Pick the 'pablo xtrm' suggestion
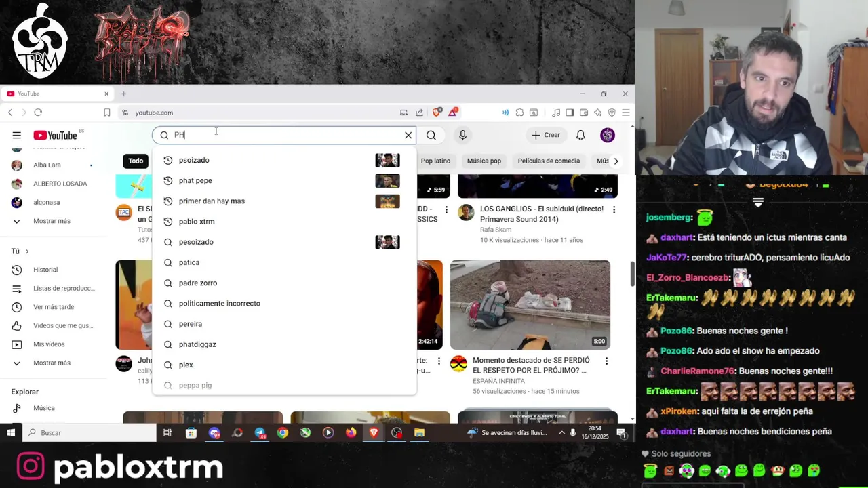 [283, 222]
